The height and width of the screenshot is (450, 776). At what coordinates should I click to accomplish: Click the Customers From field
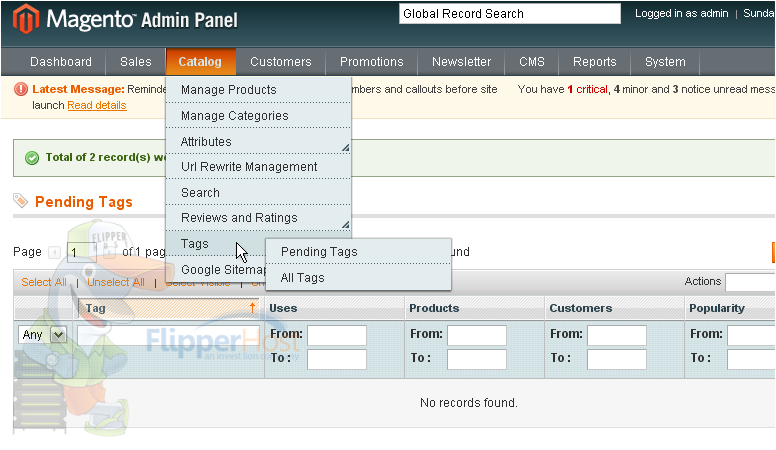click(617, 335)
